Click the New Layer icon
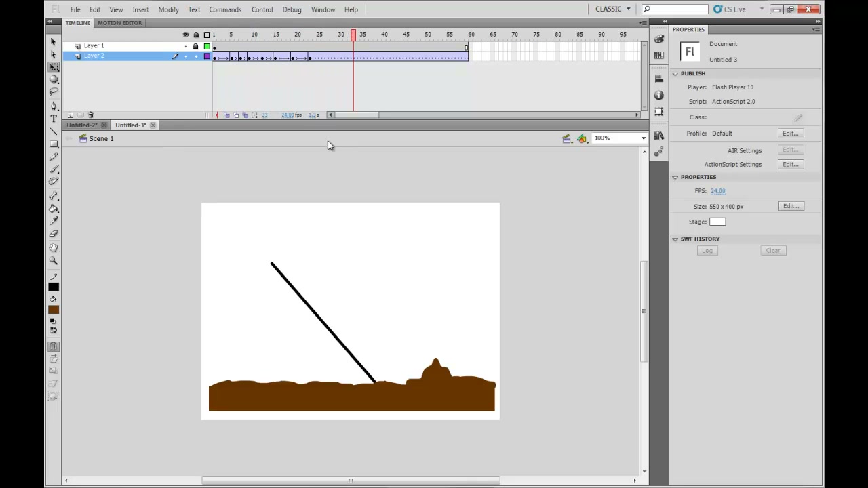868x488 pixels. pos(71,115)
